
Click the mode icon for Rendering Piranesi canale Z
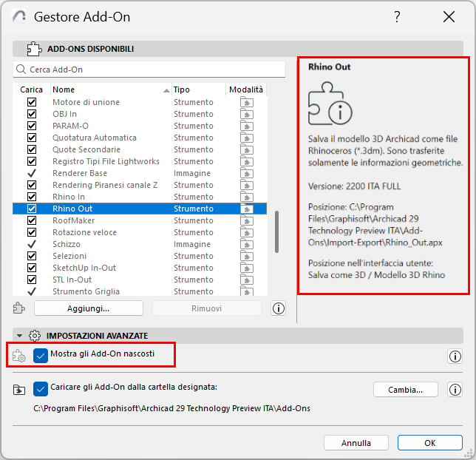247,186
